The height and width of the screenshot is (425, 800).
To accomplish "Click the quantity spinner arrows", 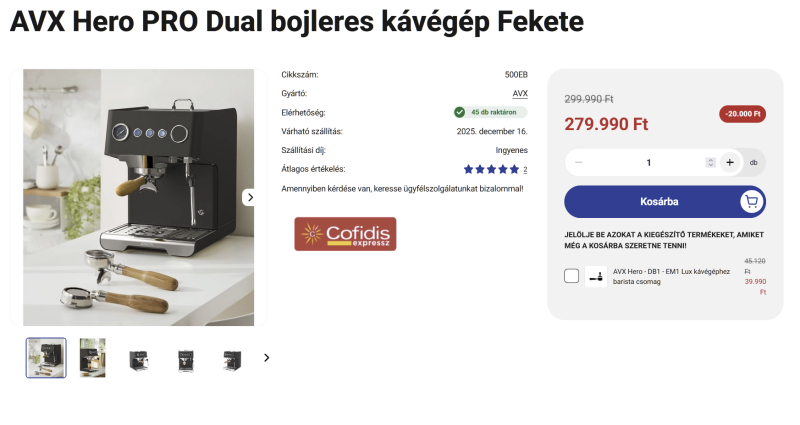I will [x=710, y=162].
